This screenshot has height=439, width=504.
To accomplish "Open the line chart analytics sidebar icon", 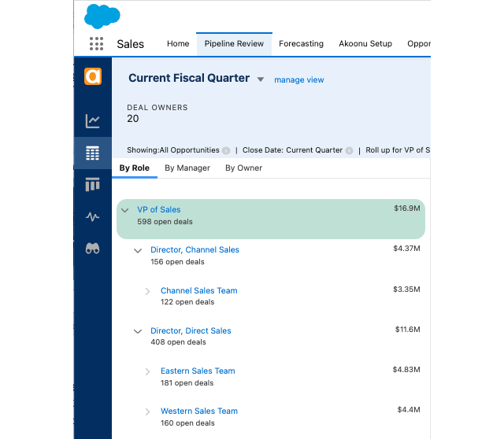I will pyautogui.click(x=93, y=121).
